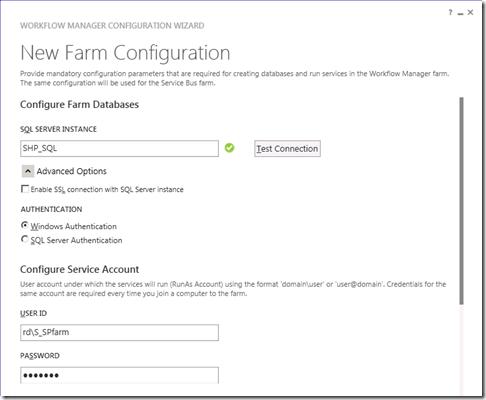Screen dimensions: 486x400
Task: Click into the Password field
Action: click(119, 375)
